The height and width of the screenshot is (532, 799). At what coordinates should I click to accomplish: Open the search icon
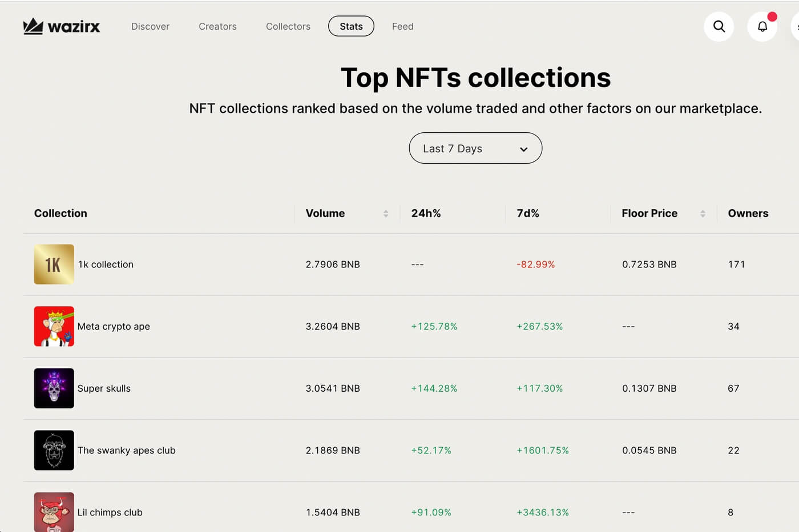(x=719, y=26)
